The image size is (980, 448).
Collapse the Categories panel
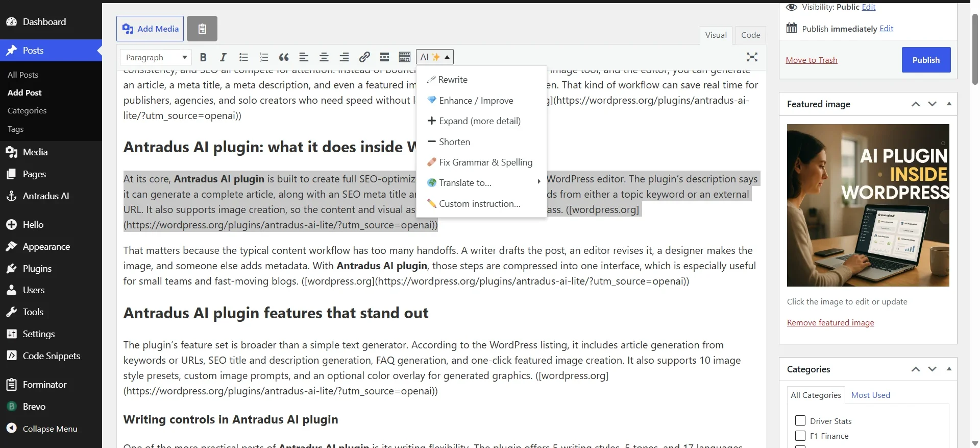pos(949,369)
